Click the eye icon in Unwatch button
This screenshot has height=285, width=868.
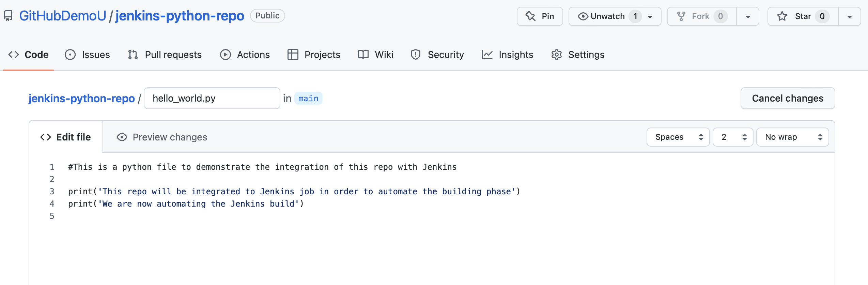click(583, 16)
